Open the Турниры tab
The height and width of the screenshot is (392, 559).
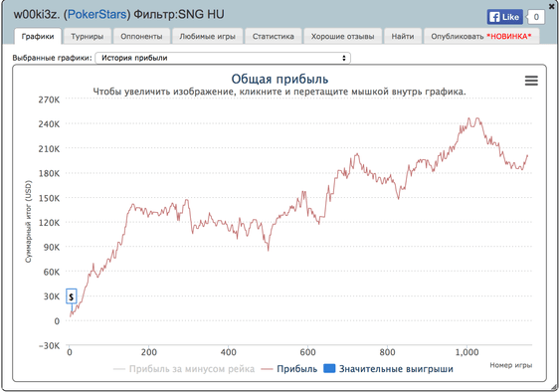click(x=87, y=37)
